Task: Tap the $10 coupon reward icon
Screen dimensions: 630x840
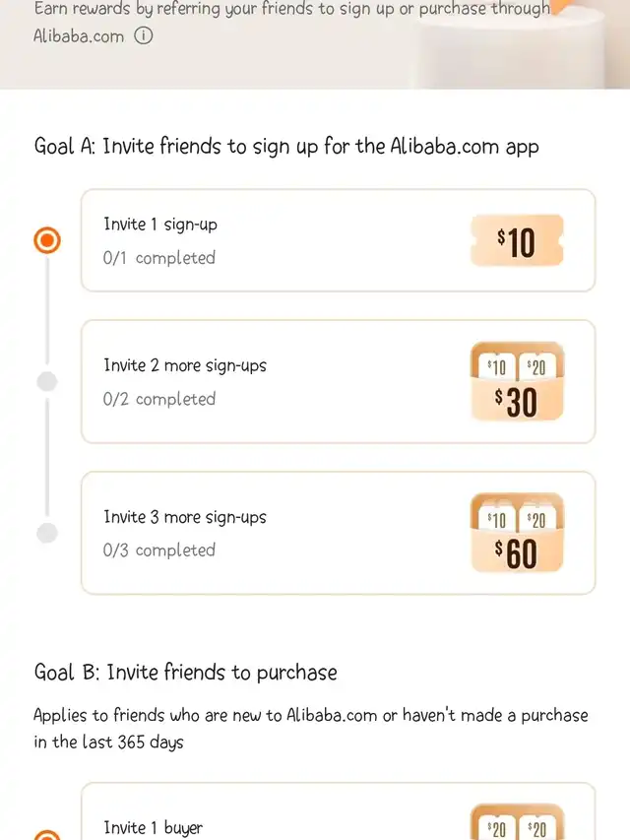Action: (x=517, y=240)
